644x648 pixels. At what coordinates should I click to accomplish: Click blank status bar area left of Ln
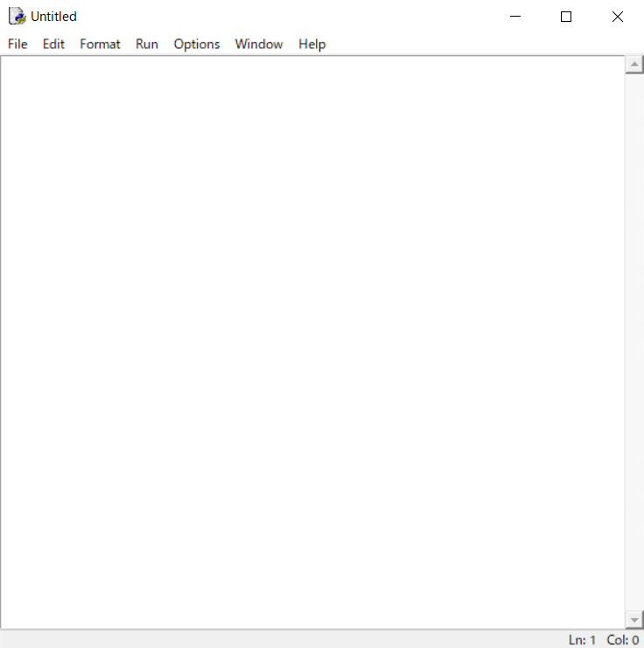click(x=280, y=640)
